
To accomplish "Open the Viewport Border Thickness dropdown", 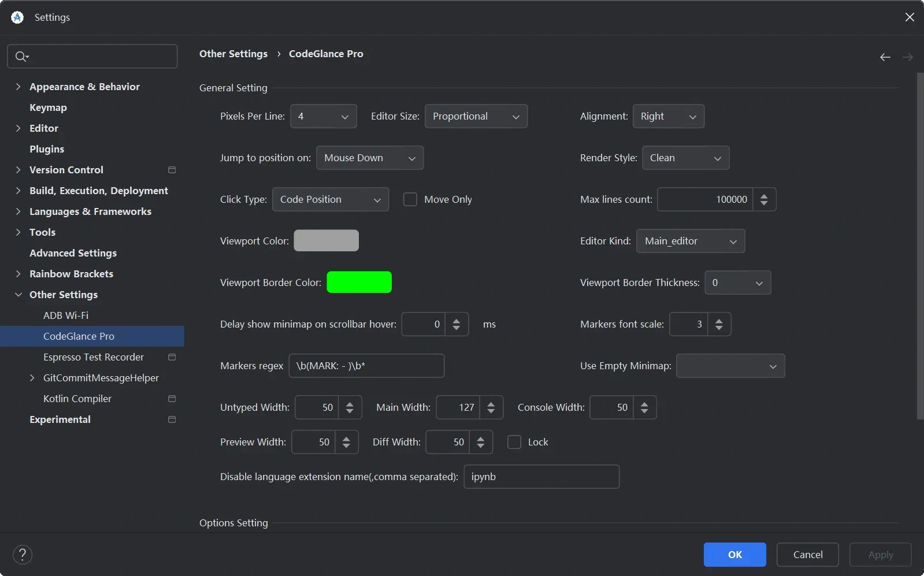I will (x=738, y=283).
